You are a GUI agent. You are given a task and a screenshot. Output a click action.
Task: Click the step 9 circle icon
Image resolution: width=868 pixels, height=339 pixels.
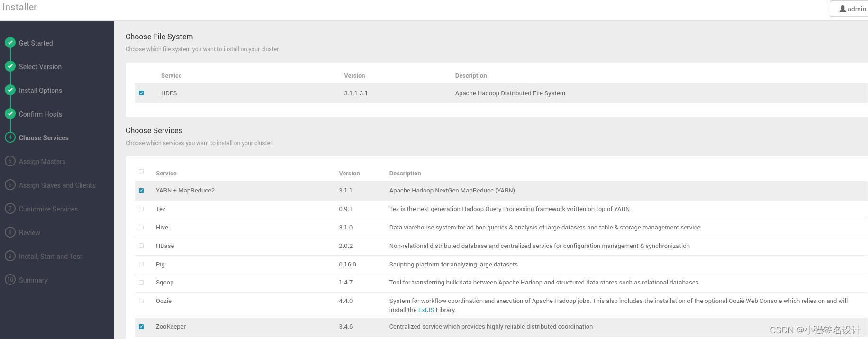pyautogui.click(x=10, y=256)
